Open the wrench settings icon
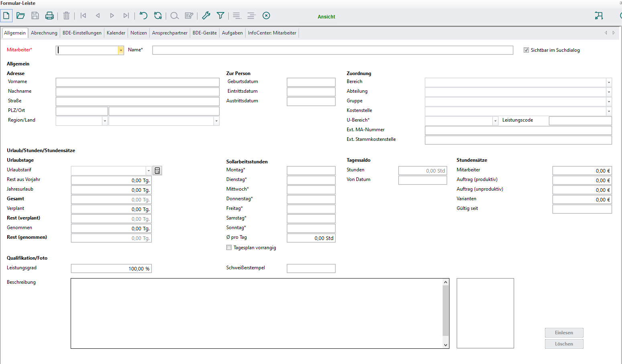The width and height of the screenshot is (622, 364). pyautogui.click(x=206, y=16)
